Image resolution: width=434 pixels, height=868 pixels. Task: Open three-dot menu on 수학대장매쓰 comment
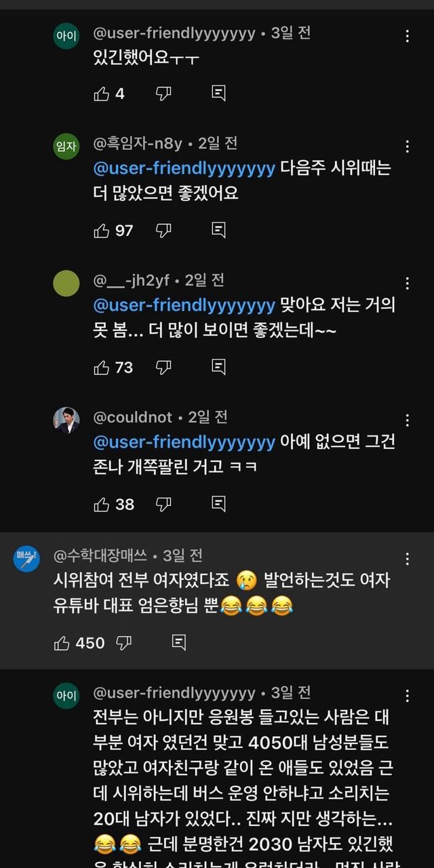(x=407, y=559)
